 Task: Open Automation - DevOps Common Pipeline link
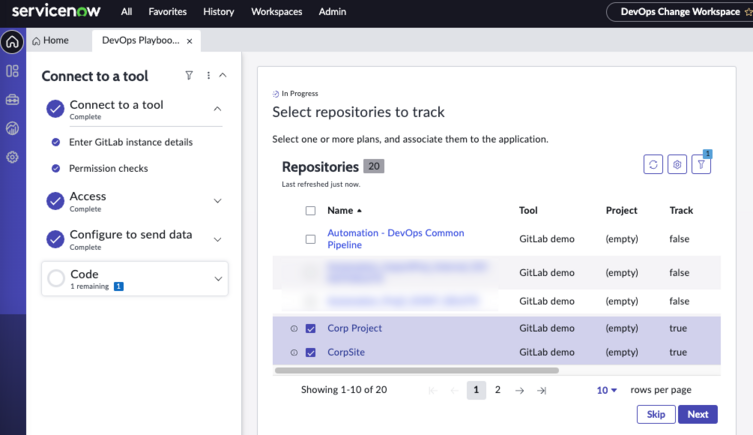coord(396,239)
